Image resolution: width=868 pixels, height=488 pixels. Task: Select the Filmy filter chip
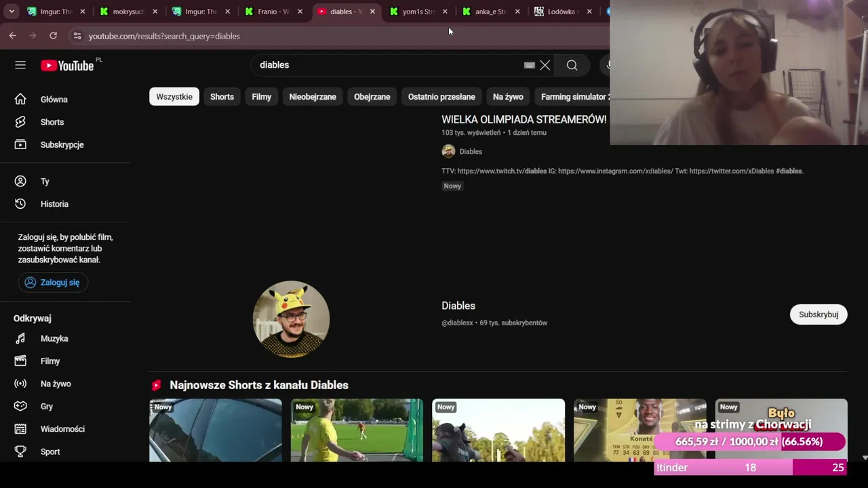pos(261,97)
